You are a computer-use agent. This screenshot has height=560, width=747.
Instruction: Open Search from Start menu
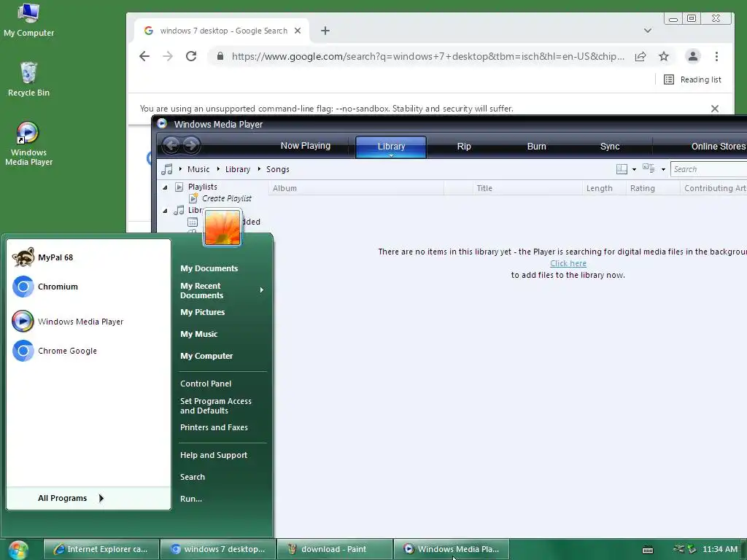point(193,477)
